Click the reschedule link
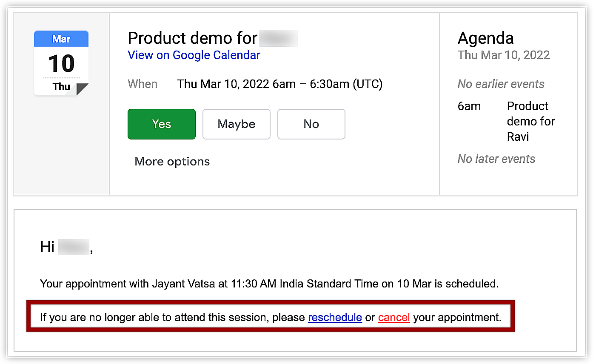 click(335, 318)
